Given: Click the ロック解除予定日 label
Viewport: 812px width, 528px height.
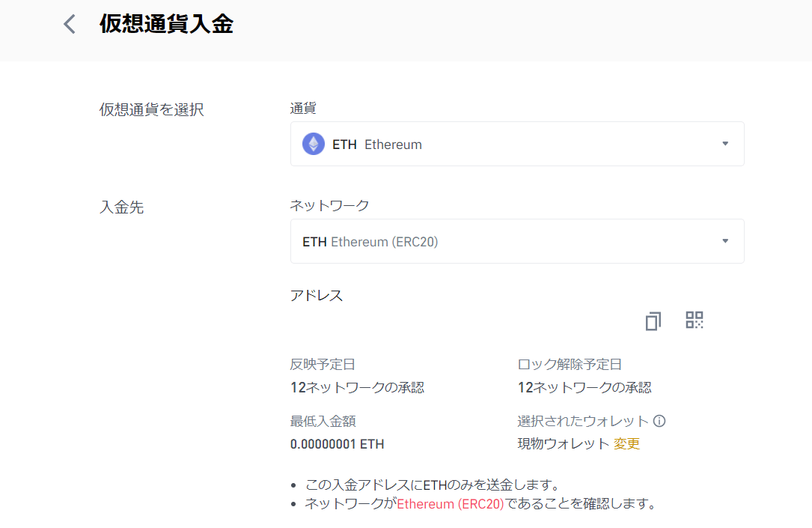Looking at the screenshot, I should point(569,364).
